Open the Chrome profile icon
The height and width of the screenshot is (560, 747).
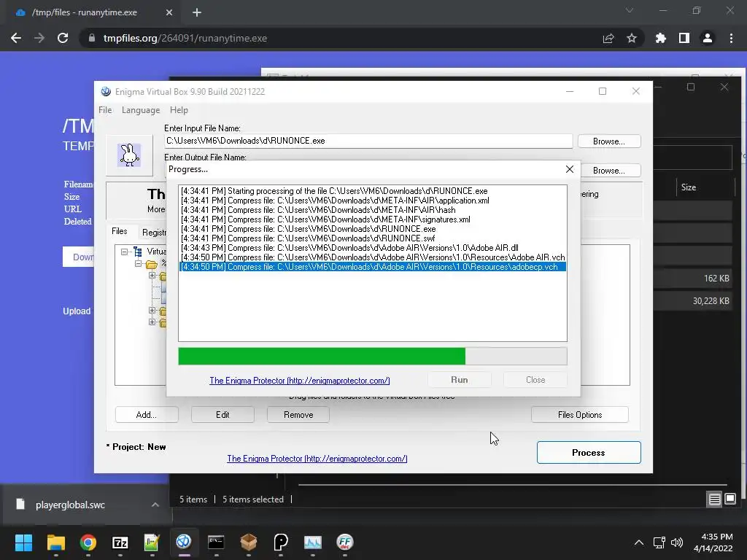coord(708,38)
